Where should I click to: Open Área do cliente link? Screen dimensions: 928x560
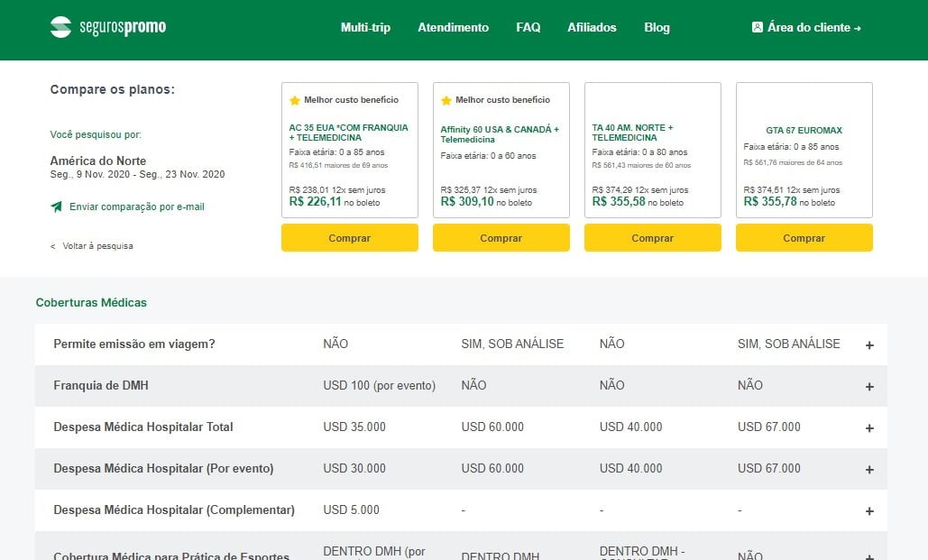(806, 27)
